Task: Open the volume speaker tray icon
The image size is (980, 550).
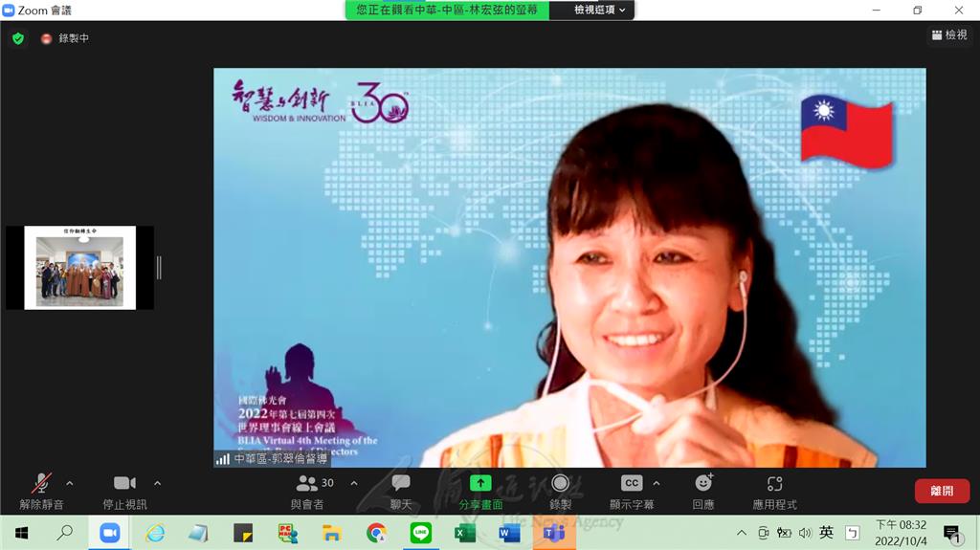Action: point(805,533)
